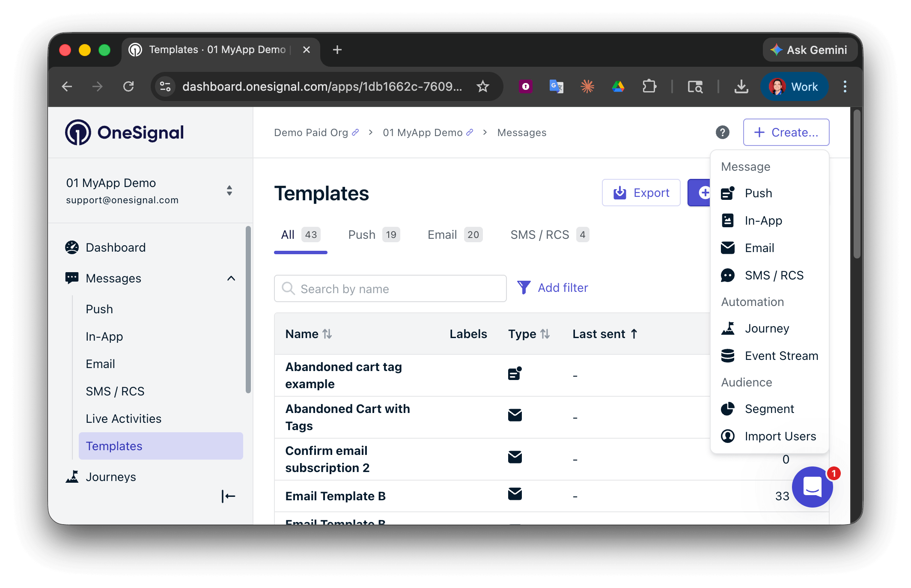This screenshot has height=588, width=911.
Task: Click the Export button
Action: coord(641,193)
